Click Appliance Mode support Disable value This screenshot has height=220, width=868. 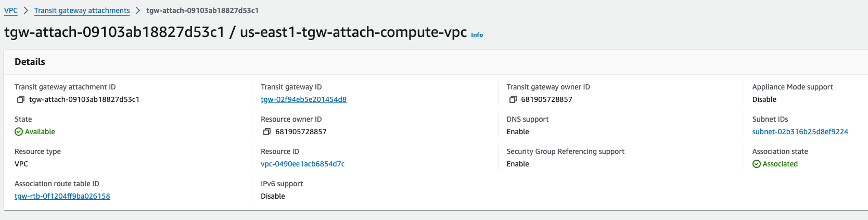764,99
